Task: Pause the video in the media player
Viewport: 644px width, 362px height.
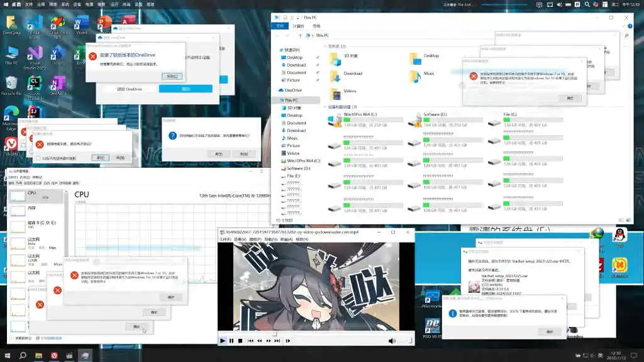Action: pyautogui.click(x=231, y=341)
